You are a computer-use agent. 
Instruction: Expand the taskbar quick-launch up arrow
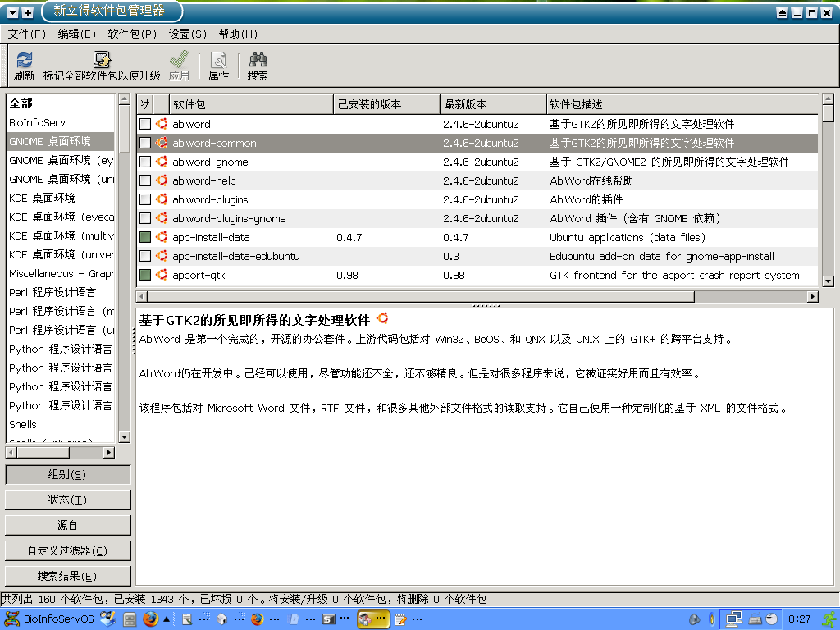(167, 619)
